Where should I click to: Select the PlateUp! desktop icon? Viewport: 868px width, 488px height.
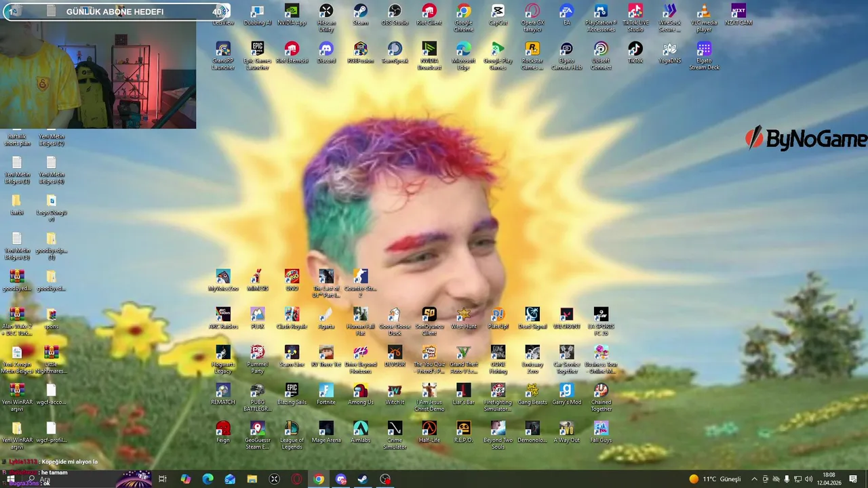pos(498,319)
